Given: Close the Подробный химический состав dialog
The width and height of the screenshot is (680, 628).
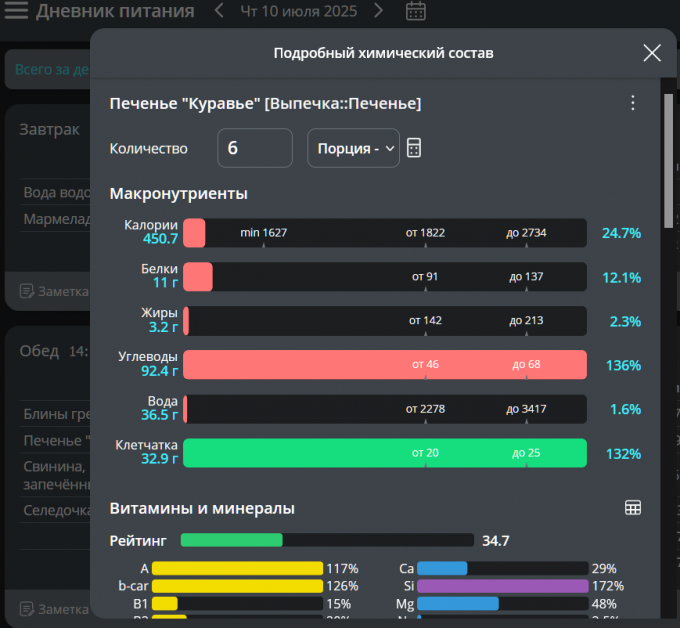Looking at the screenshot, I should (x=652, y=53).
